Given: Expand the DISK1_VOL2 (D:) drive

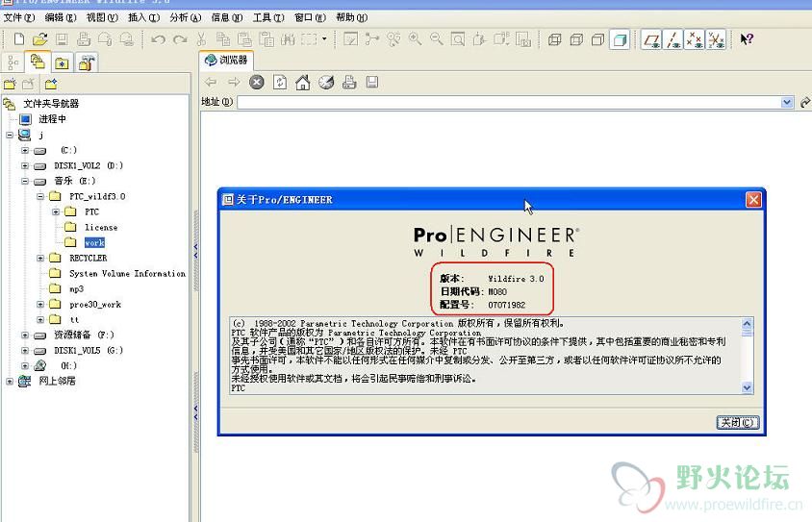Looking at the screenshot, I should click(25, 165).
